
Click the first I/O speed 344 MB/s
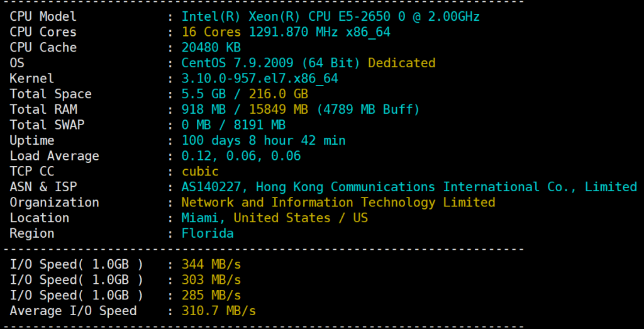point(211,264)
